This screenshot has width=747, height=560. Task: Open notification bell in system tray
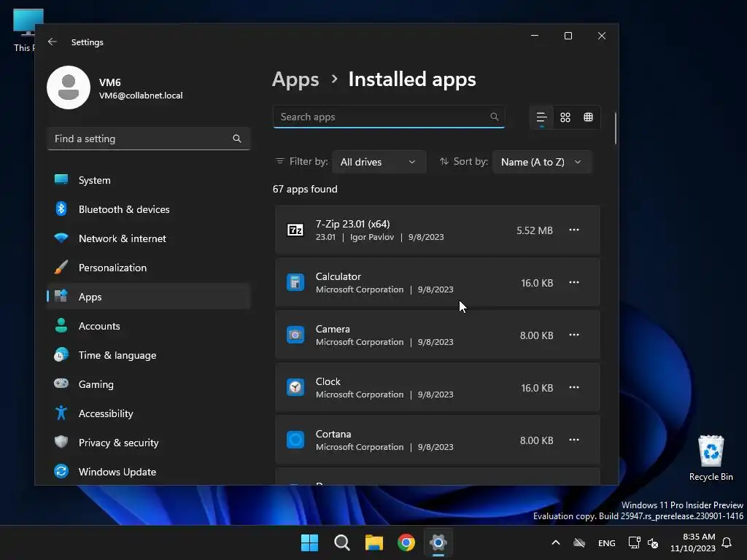click(727, 542)
